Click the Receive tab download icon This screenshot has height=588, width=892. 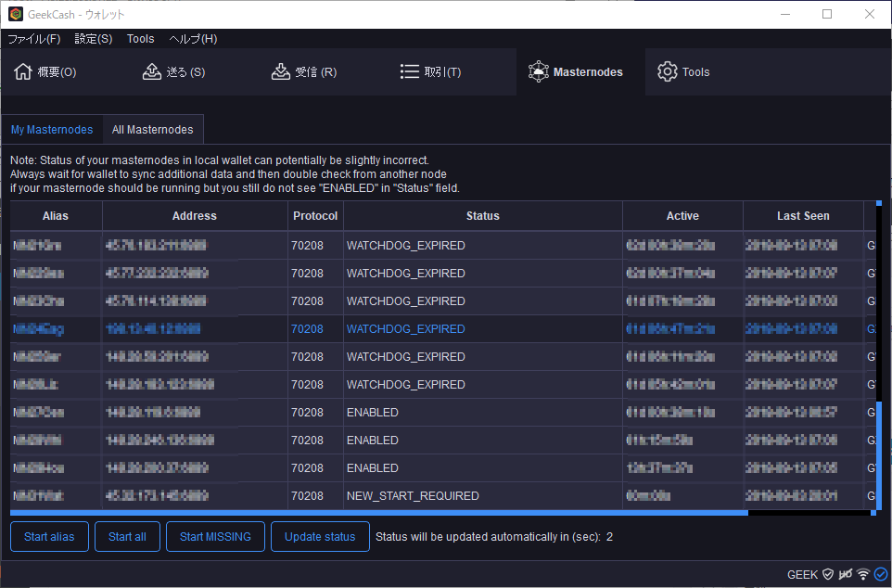click(281, 72)
